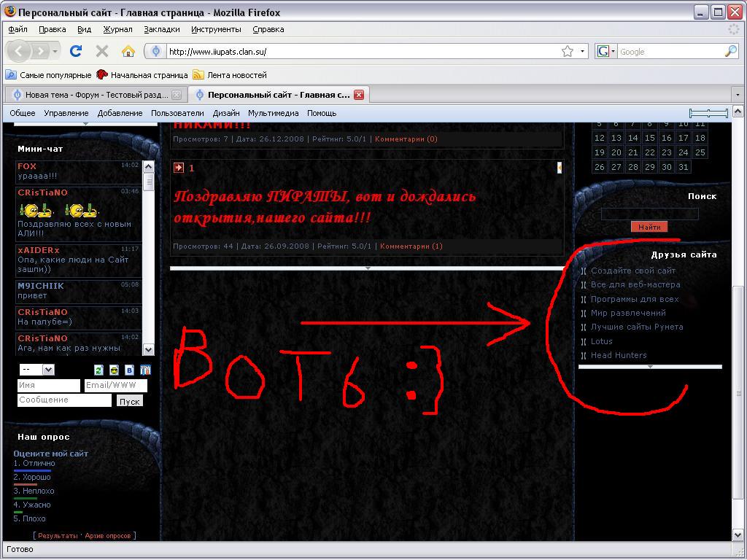Open the 'Дизайн' admin bar menu
The width and height of the screenshot is (747, 560).
tap(226, 113)
